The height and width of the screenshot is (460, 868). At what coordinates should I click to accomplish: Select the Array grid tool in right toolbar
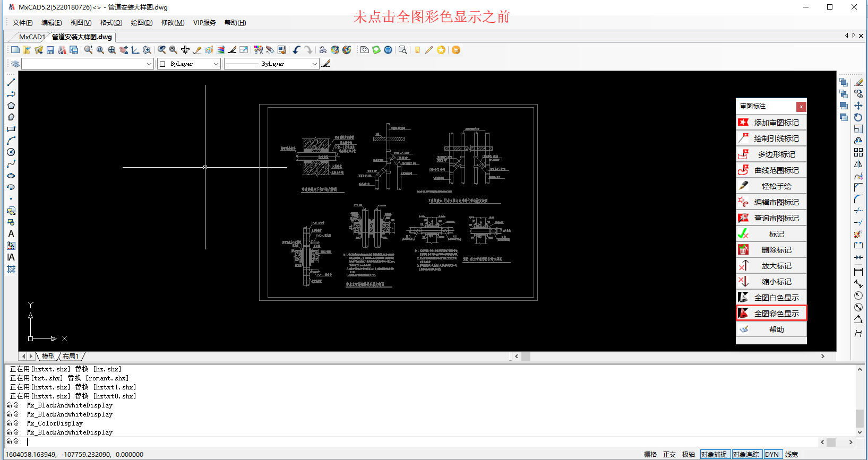pyautogui.click(x=858, y=152)
